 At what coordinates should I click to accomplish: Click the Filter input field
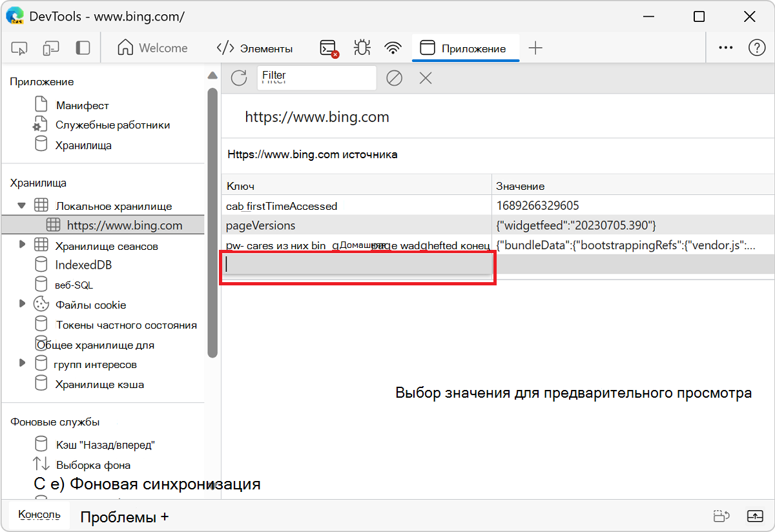pyautogui.click(x=316, y=78)
